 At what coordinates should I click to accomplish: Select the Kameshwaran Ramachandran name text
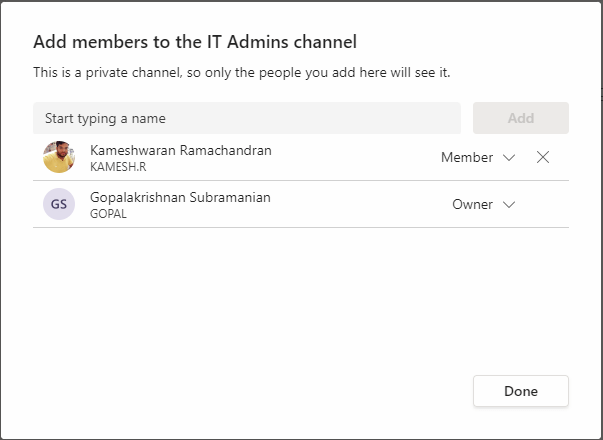point(181,150)
